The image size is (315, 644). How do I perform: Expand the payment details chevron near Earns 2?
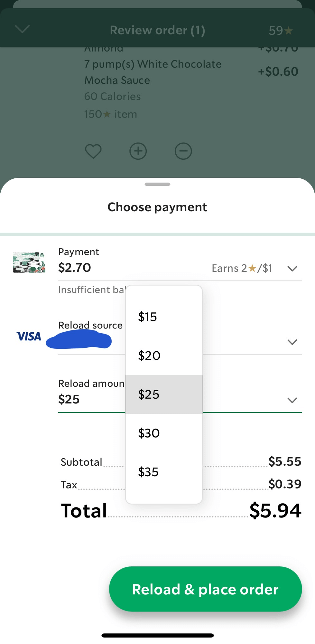(292, 268)
